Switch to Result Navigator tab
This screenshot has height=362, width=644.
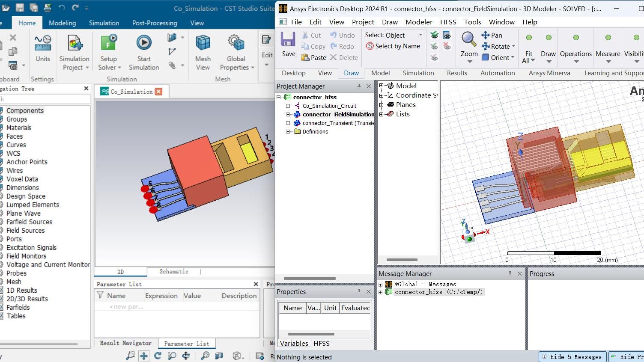(x=125, y=343)
